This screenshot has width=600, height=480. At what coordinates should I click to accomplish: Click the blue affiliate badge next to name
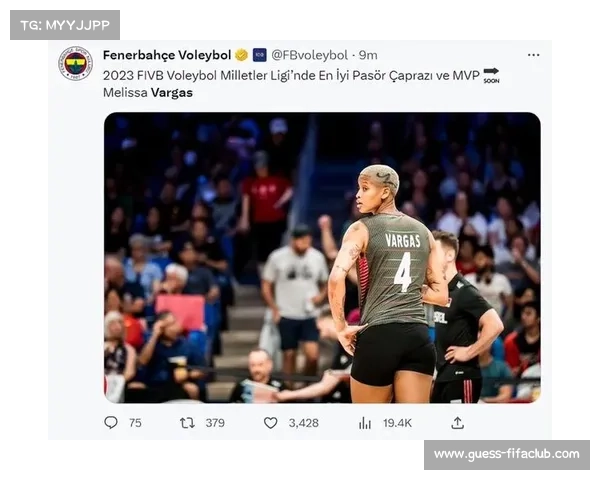(260, 55)
